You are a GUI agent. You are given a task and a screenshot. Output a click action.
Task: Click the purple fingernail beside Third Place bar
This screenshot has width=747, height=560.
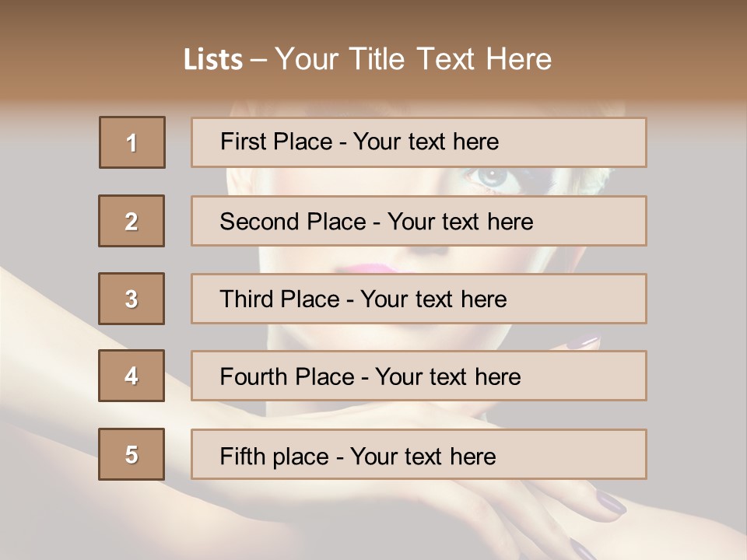pyautogui.click(x=585, y=341)
